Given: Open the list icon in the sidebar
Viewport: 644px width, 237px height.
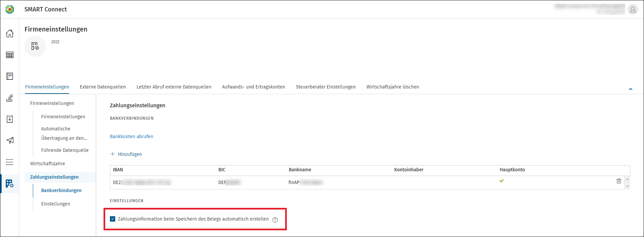Looking at the screenshot, I should (x=10, y=162).
